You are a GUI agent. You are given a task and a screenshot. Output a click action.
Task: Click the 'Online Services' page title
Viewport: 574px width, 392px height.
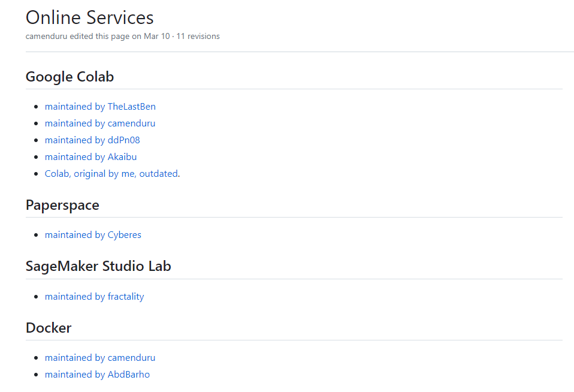pos(90,17)
